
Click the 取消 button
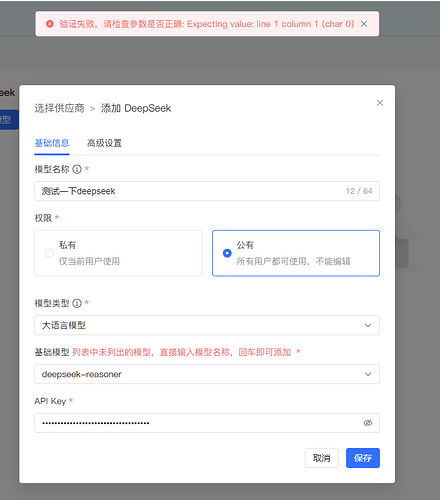point(322,458)
